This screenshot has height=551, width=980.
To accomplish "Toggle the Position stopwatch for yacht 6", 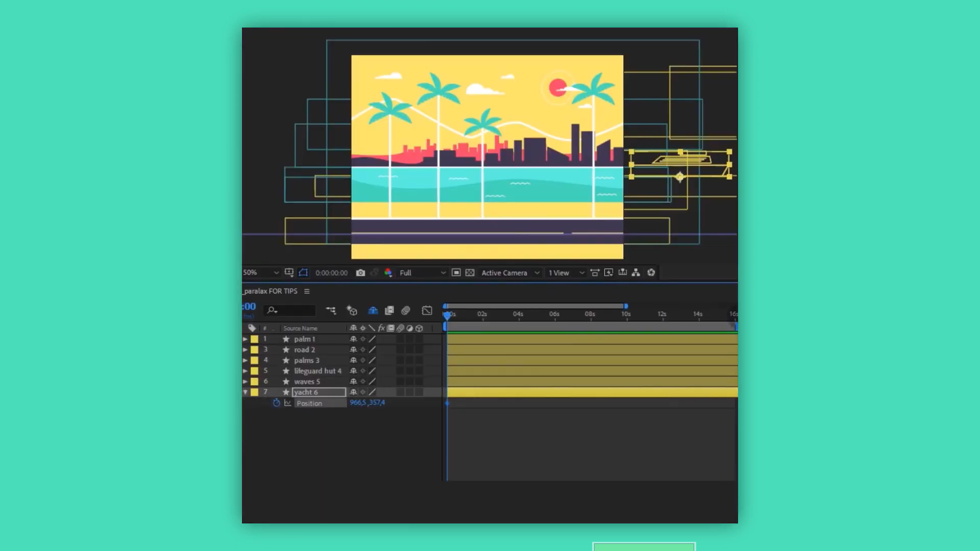I will 276,403.
